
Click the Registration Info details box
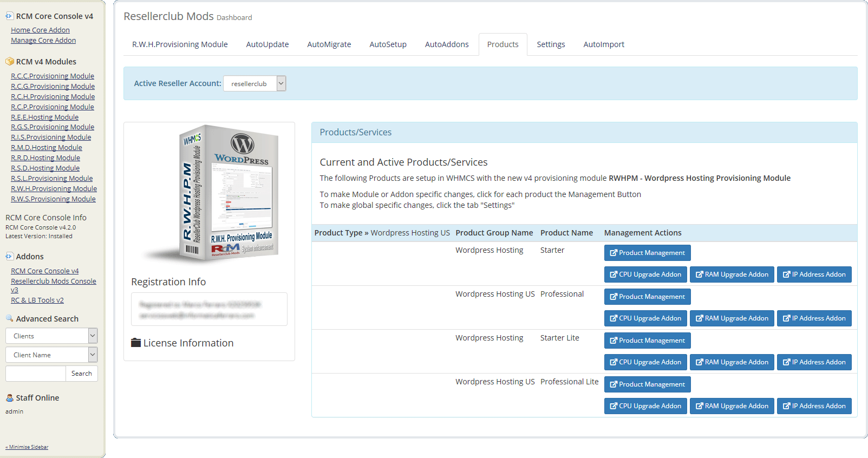(x=209, y=309)
